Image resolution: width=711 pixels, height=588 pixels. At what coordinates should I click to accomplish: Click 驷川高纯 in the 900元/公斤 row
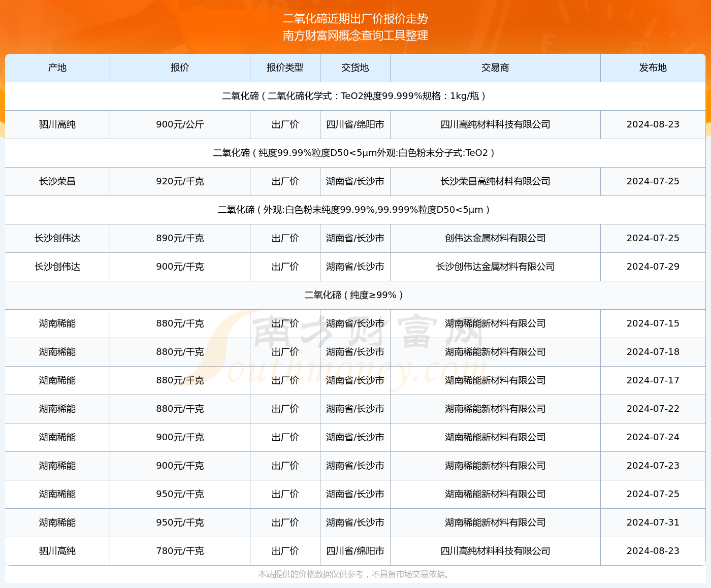pos(57,124)
